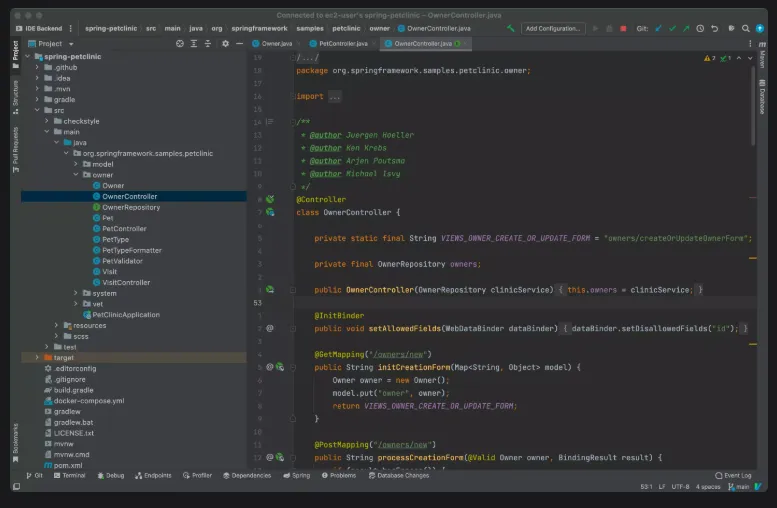Expand the model package

[x=76, y=164]
